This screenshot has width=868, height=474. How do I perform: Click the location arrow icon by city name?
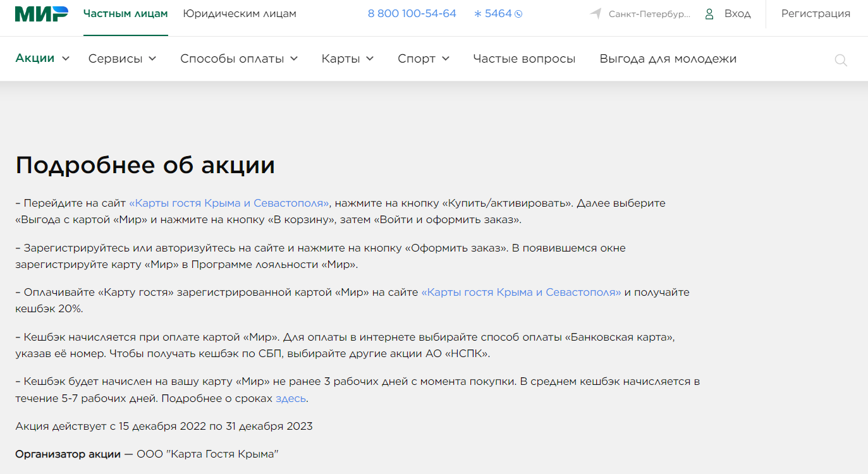(595, 13)
